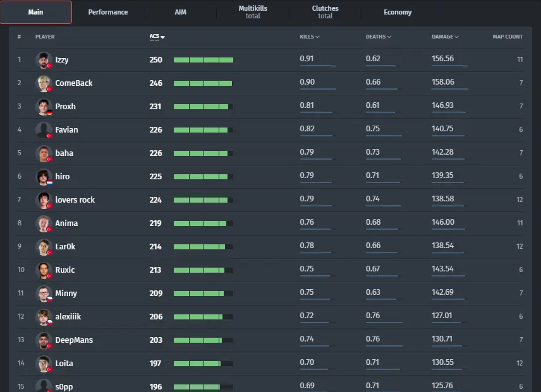Click the Map Count column header
Image resolution: width=541 pixels, height=392 pixels.
point(508,37)
